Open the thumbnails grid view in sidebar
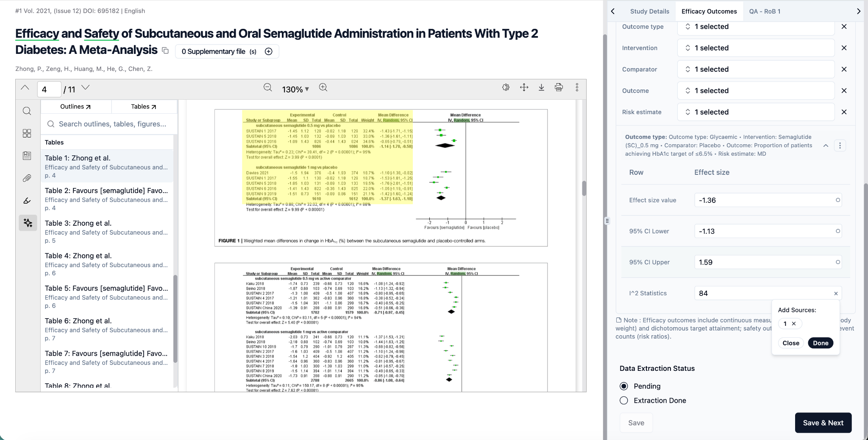Viewport: 868px width, 440px height. 27,133
